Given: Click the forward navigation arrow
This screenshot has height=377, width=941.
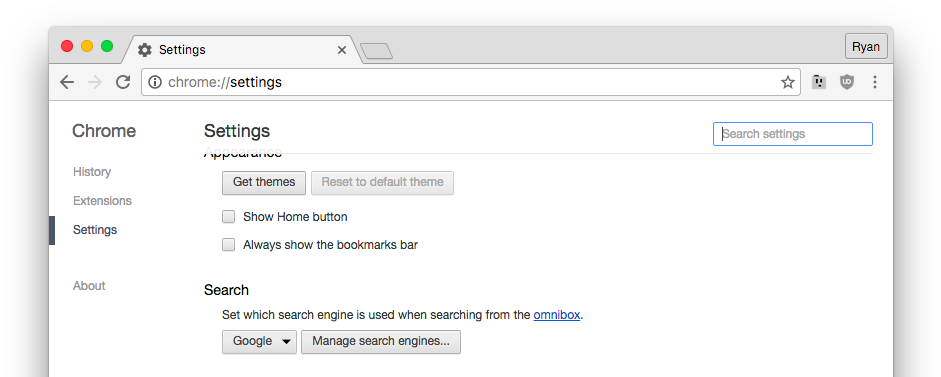Looking at the screenshot, I should click(95, 82).
